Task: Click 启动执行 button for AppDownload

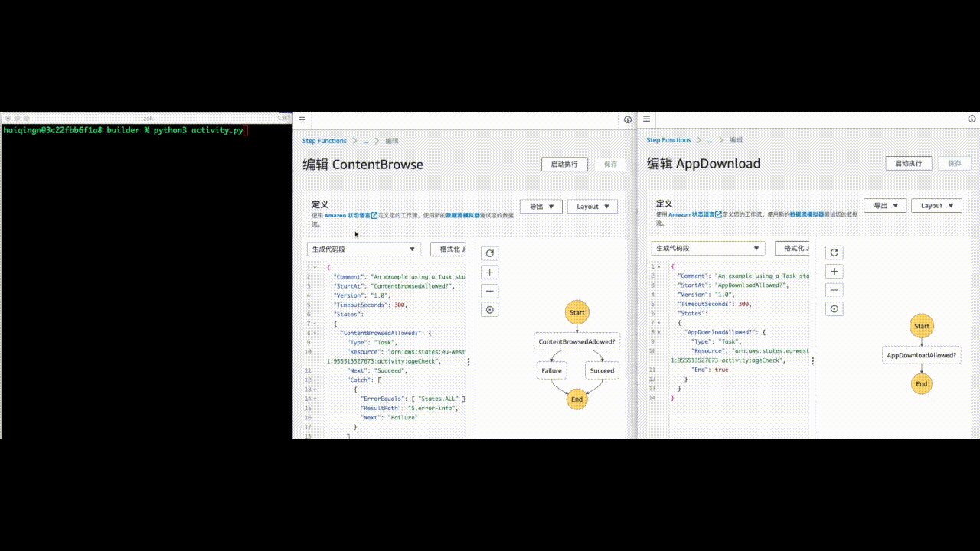Action: 909,164
